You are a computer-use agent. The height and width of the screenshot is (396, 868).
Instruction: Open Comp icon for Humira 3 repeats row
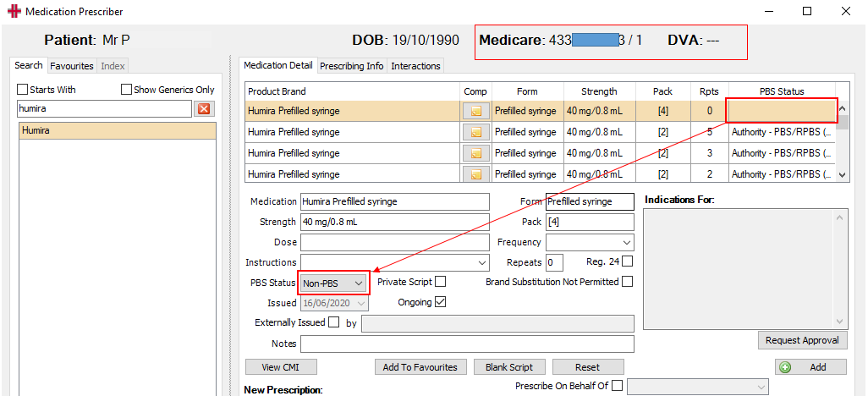(x=475, y=153)
